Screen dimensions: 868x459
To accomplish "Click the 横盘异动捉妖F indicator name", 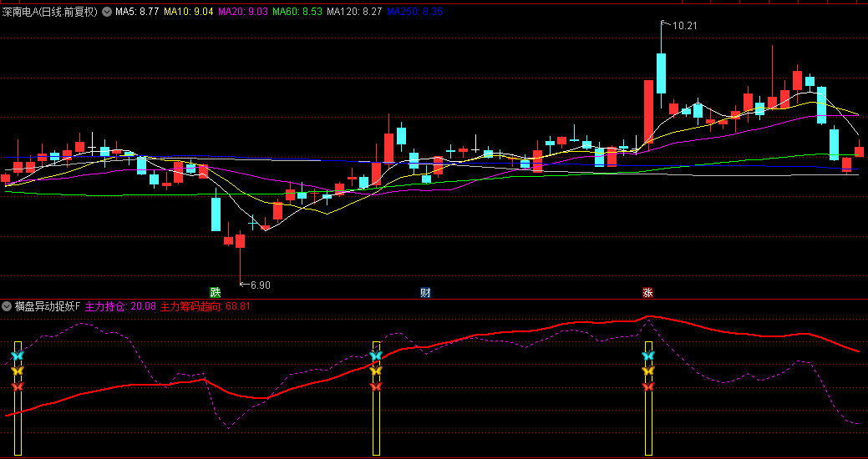I will tap(48, 306).
